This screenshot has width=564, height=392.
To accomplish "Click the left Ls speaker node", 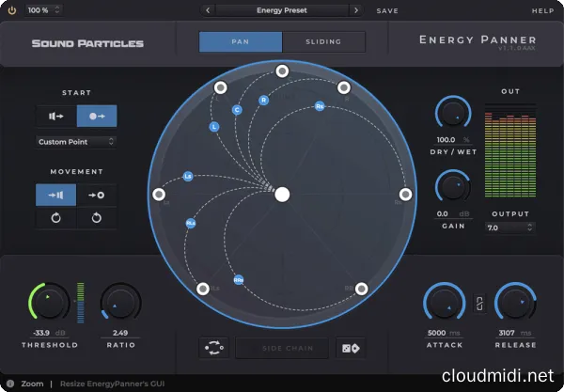I will (x=159, y=195).
